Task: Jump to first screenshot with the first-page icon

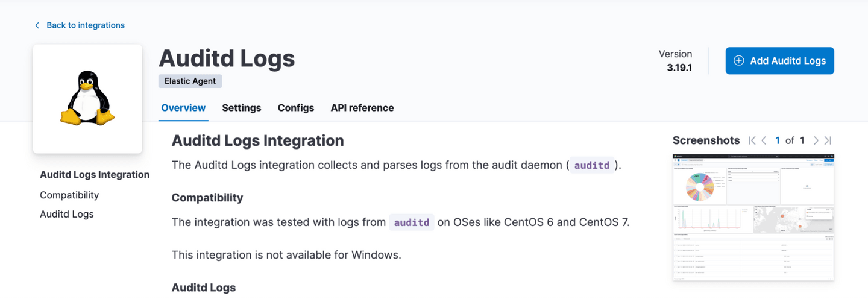Action: [752, 140]
